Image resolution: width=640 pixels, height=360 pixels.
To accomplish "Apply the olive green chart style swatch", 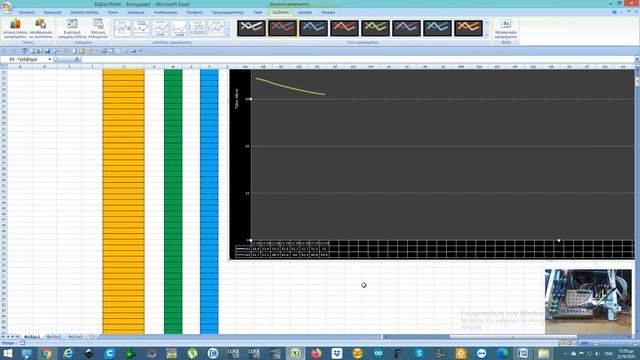I will 376,28.
